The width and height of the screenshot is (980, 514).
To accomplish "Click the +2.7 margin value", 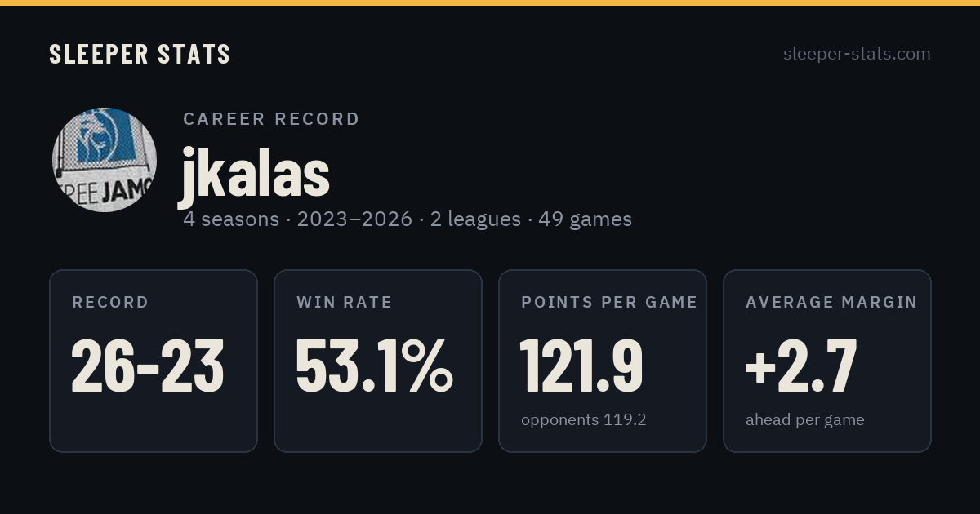I will [x=801, y=366].
